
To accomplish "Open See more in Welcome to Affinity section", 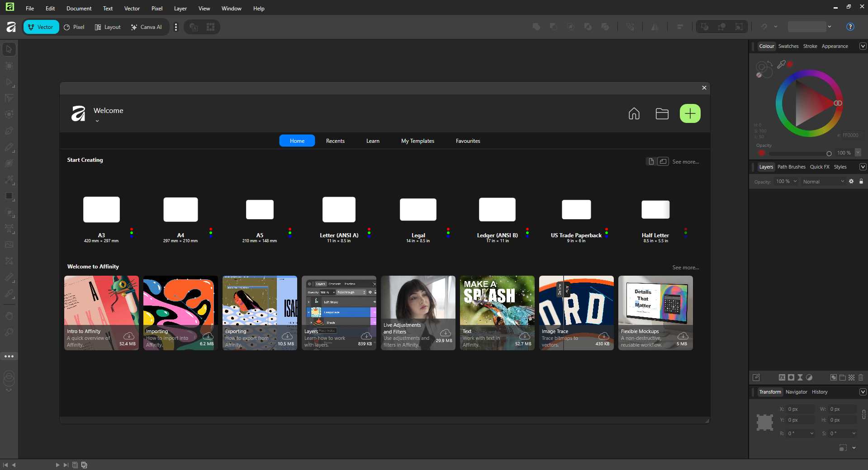I will 686,268.
